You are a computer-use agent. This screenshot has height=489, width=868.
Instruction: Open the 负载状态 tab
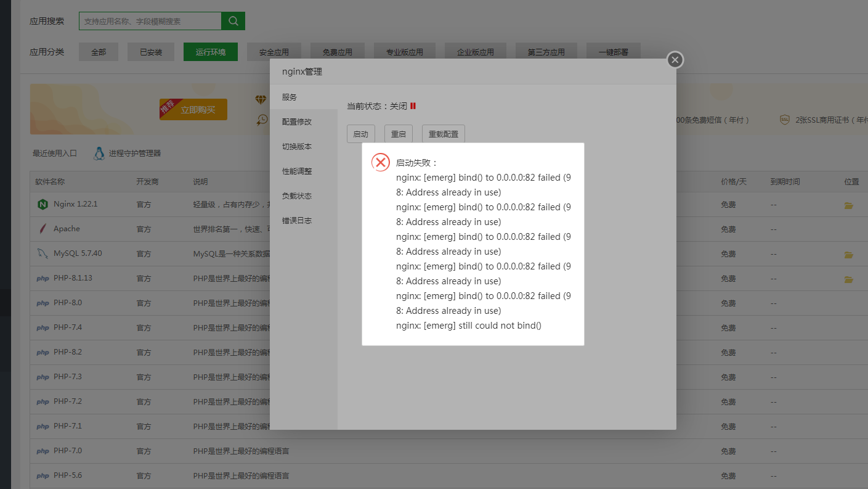(304, 196)
